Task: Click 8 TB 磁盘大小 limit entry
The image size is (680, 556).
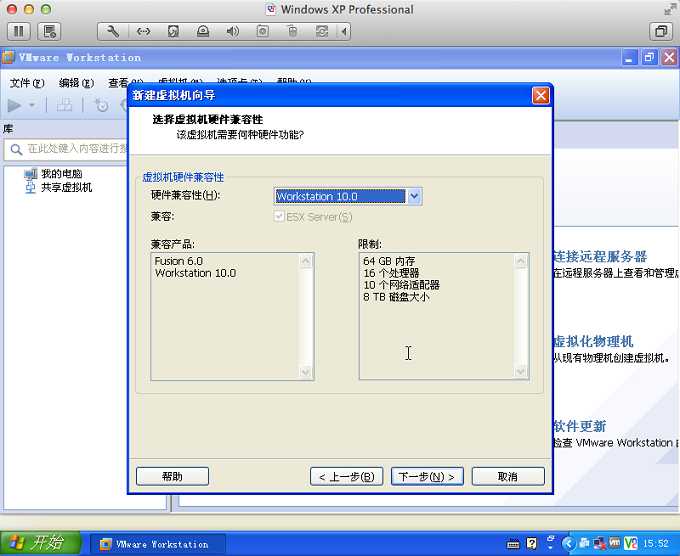Action: coord(396,297)
